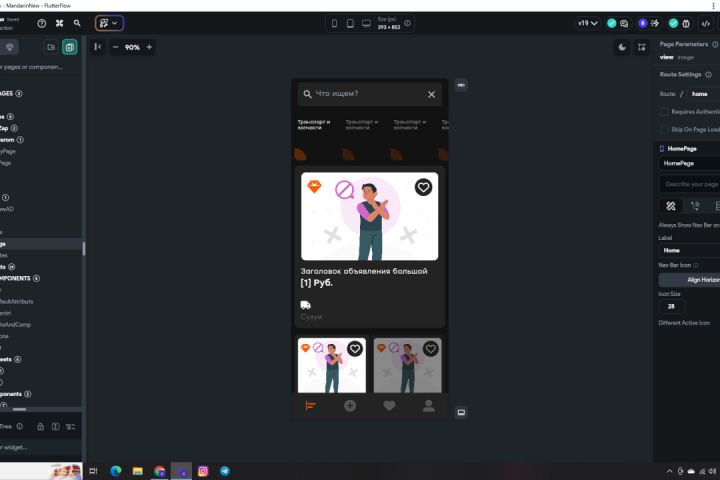Open the AI generate dropdown button

pyautogui.click(x=109, y=23)
